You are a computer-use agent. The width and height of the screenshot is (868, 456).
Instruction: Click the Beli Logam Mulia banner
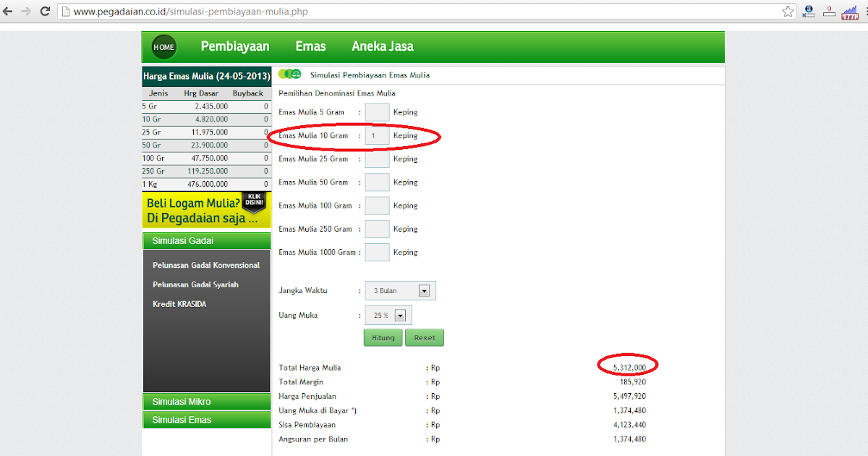click(206, 210)
